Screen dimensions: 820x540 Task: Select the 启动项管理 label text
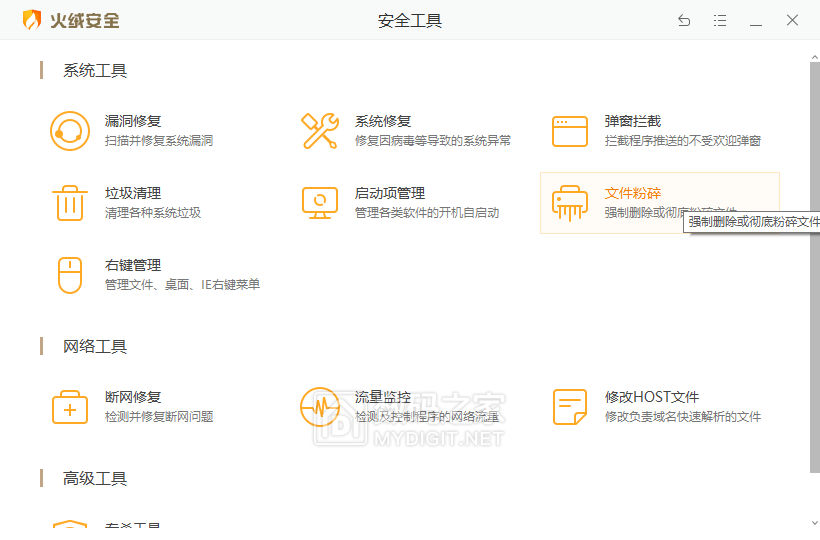point(390,193)
